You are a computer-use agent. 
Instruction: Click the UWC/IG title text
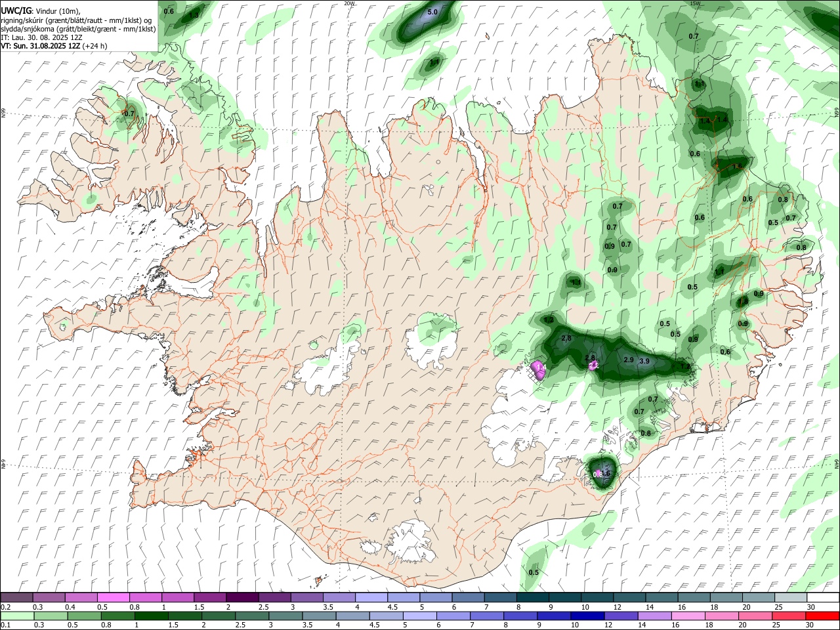[x=15, y=11]
